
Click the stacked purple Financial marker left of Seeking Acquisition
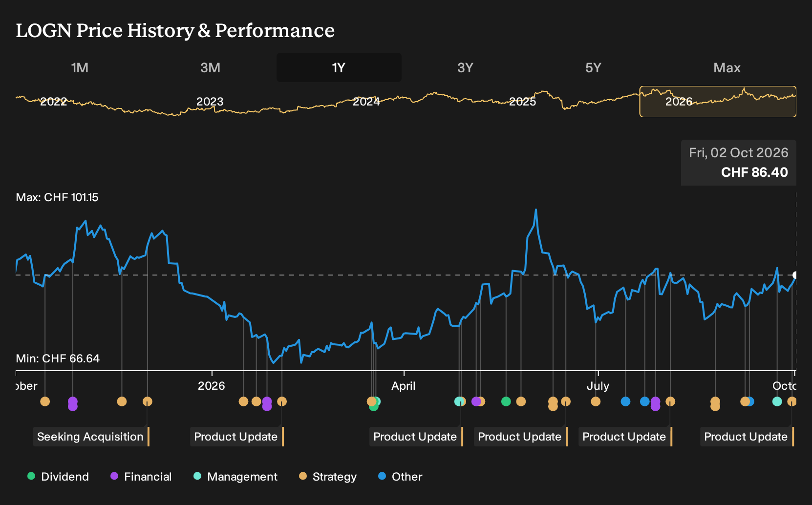[73, 403]
